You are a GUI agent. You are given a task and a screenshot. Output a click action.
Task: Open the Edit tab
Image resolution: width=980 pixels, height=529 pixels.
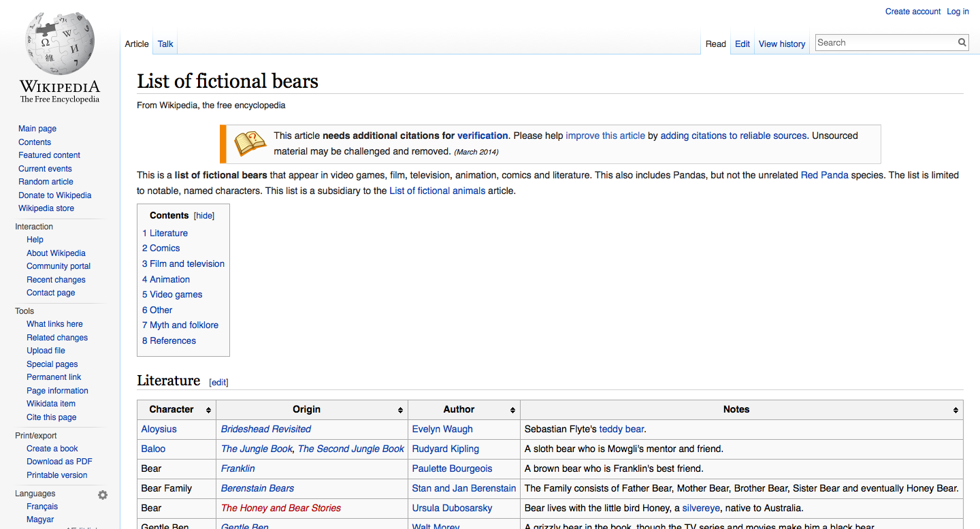pos(742,44)
